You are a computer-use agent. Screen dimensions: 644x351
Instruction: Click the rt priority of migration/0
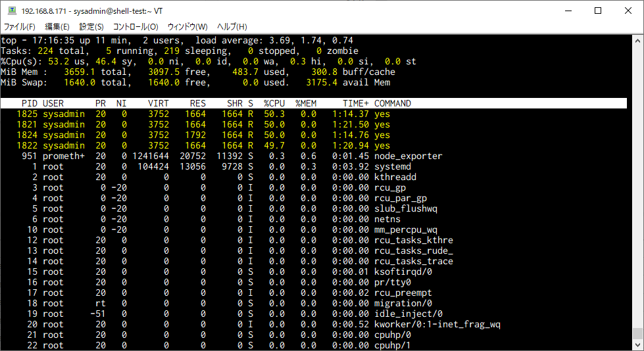[x=101, y=304]
